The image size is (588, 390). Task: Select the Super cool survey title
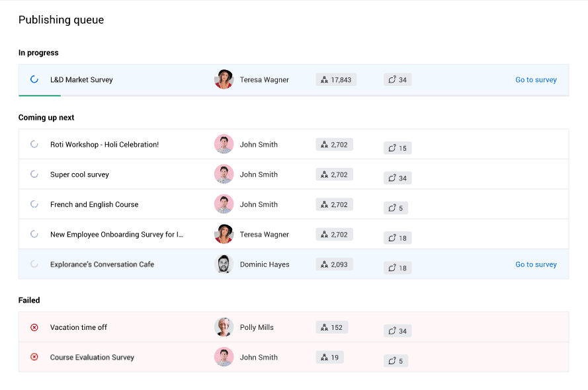(x=79, y=175)
